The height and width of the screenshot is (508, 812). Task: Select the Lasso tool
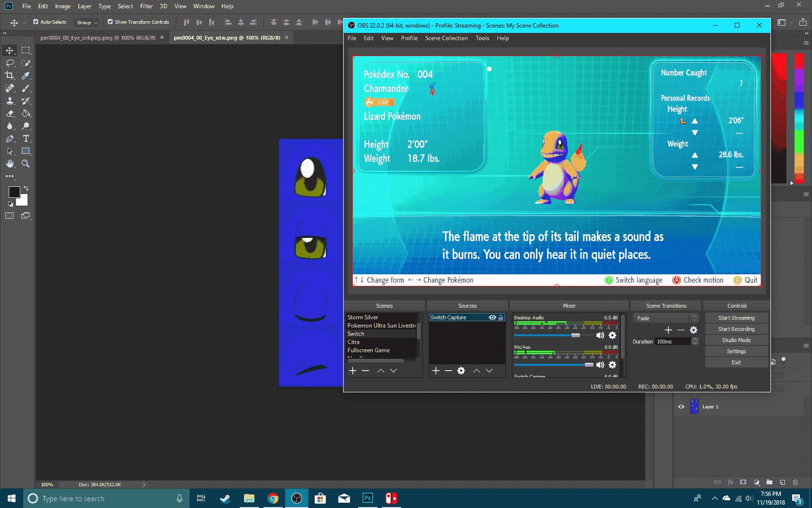(10, 63)
